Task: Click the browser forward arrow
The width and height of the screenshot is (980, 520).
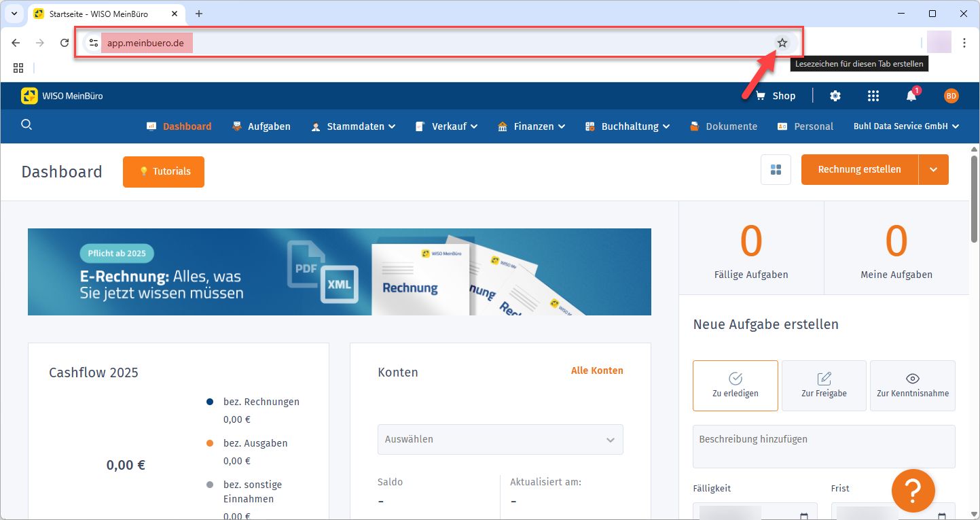Action: click(40, 43)
